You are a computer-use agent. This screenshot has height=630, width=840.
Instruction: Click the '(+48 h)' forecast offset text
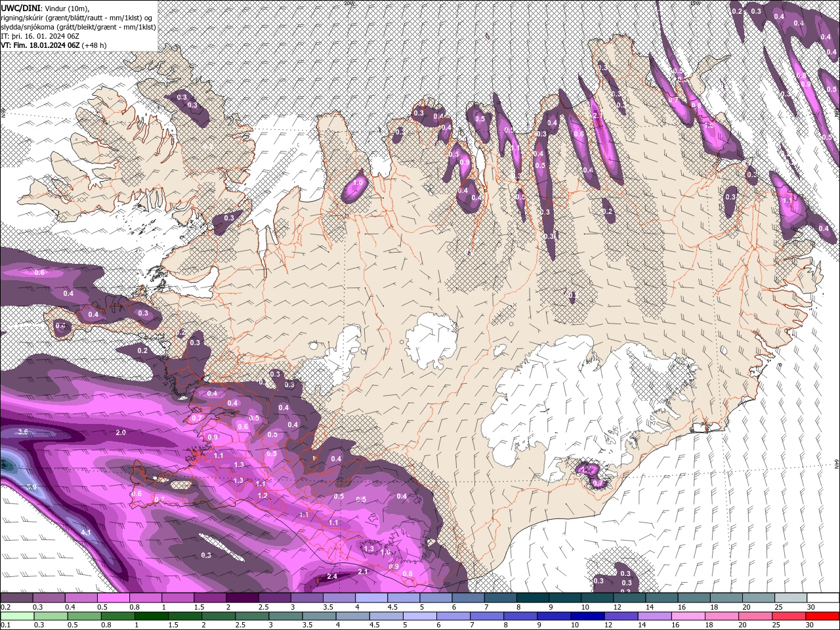[94, 45]
